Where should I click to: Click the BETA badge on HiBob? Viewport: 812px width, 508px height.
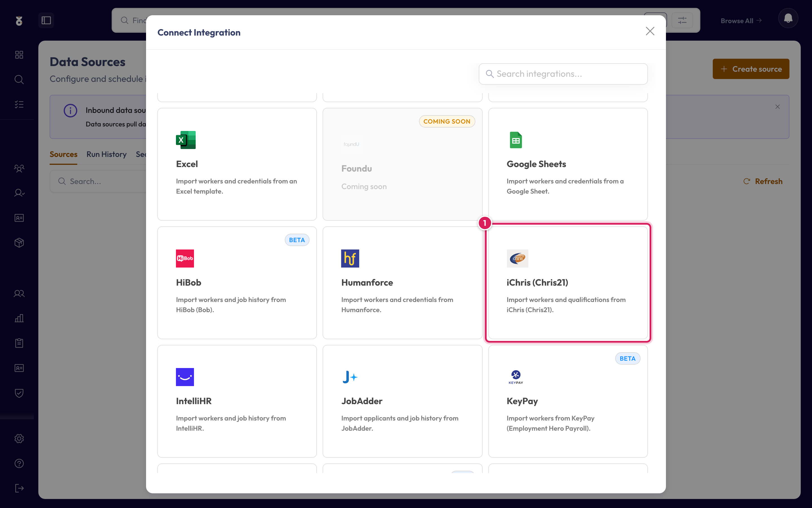pyautogui.click(x=297, y=240)
